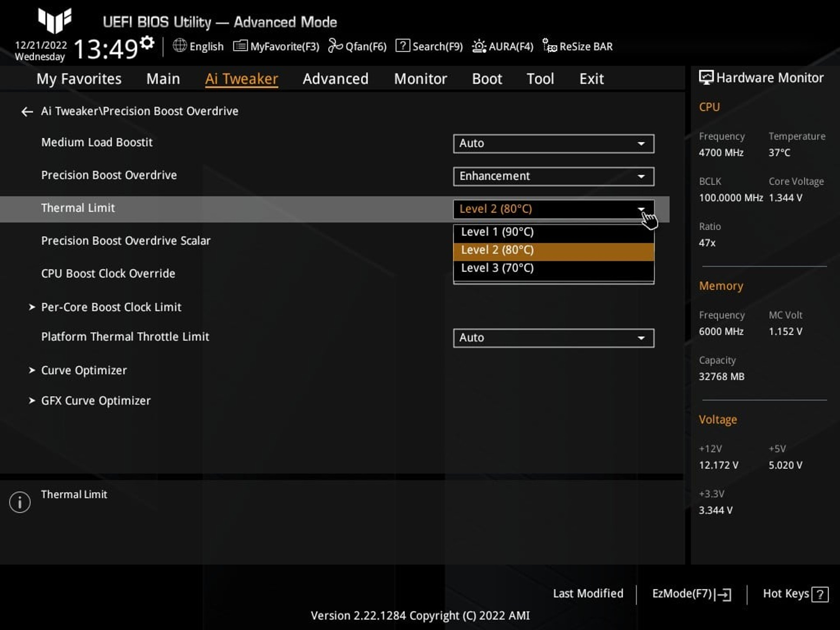Click the MC Volt 1.152 V value
The height and width of the screenshot is (630, 840).
click(x=786, y=332)
